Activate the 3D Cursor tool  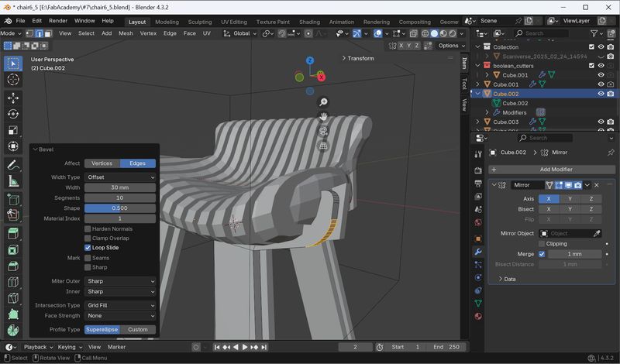[13, 80]
